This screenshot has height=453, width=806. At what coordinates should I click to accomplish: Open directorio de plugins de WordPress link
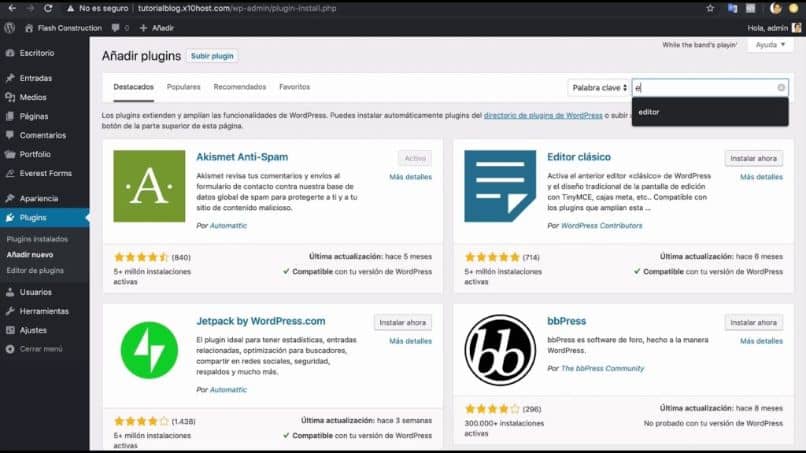pos(543,115)
